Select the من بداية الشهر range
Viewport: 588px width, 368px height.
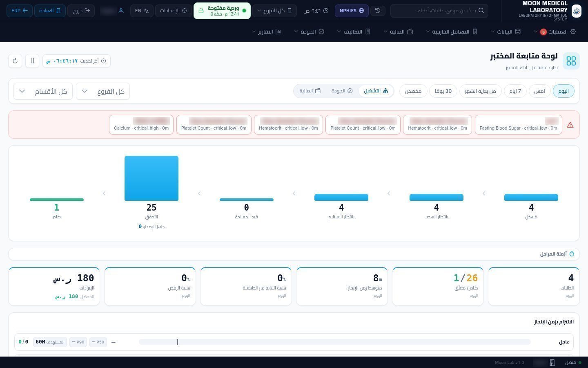tap(480, 91)
